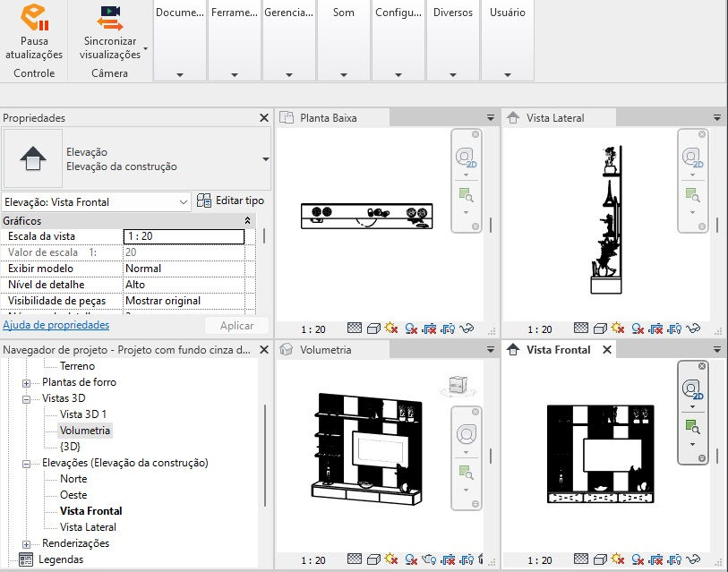Open rendering dialog teapot icon in Volumetria
Viewport: 728px width, 572px height.
(430, 559)
